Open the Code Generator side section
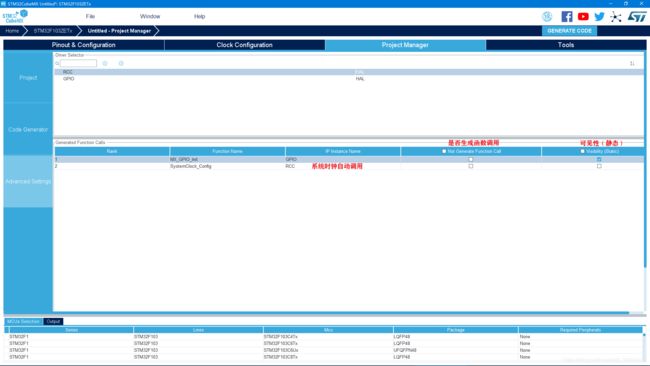Image resolution: width=650 pixels, height=366 pixels. (28, 129)
